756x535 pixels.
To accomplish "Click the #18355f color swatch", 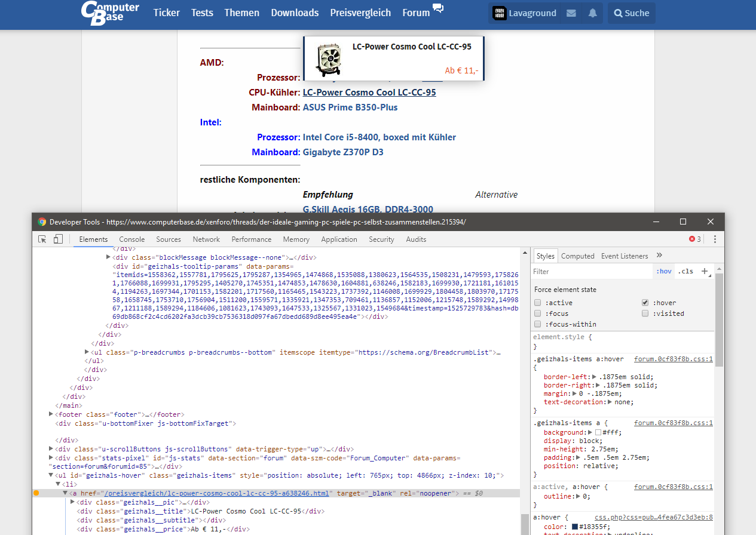I will coord(575,527).
